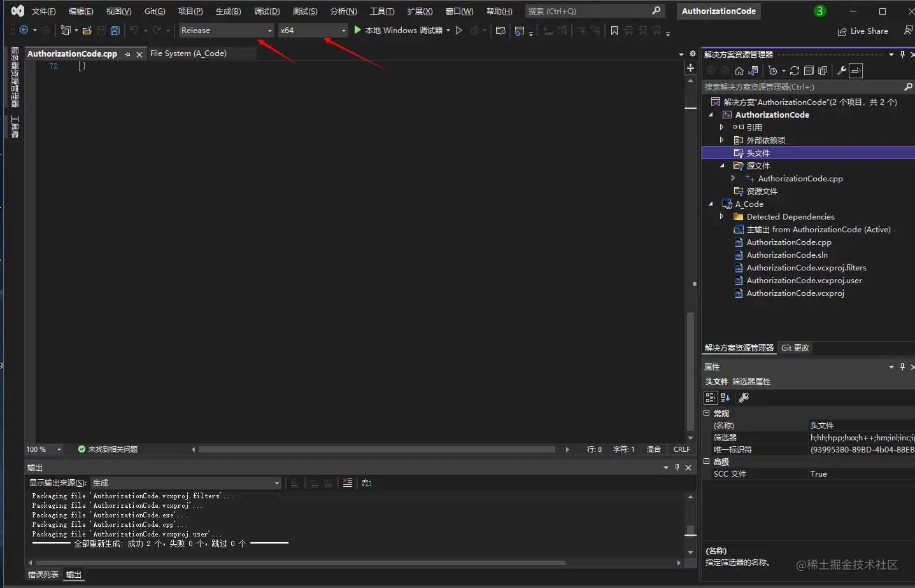Click the gear icon above the editor
This screenshot has width=915, height=588.
coord(693,53)
